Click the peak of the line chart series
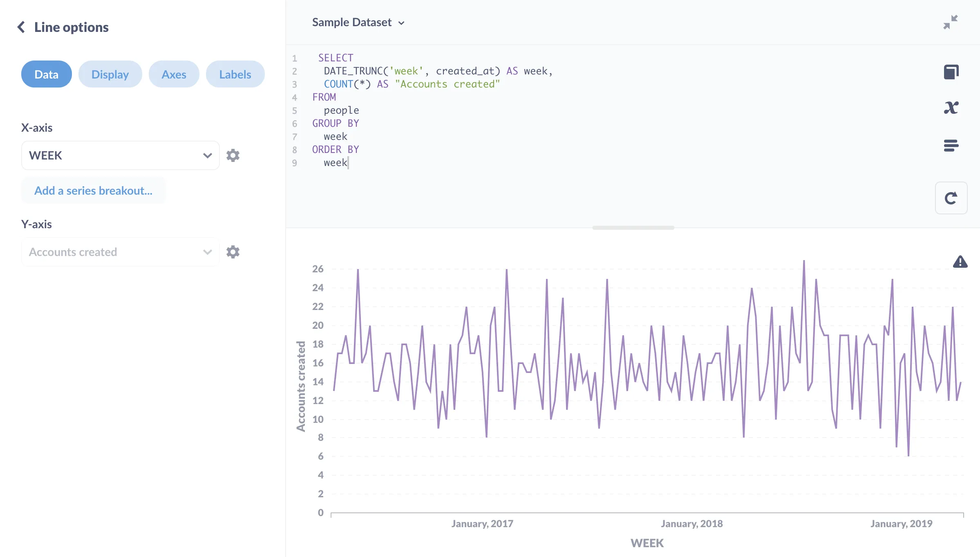The image size is (980, 557). coord(804,261)
